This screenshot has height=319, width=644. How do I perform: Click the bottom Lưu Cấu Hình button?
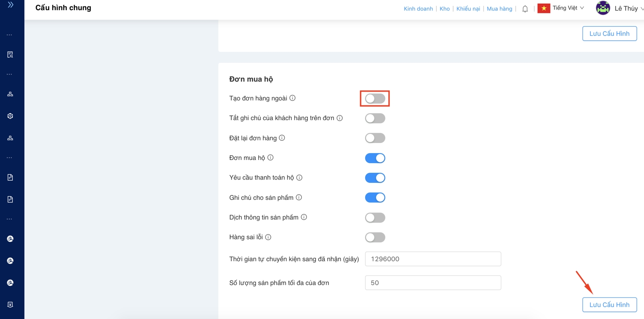[x=609, y=305]
